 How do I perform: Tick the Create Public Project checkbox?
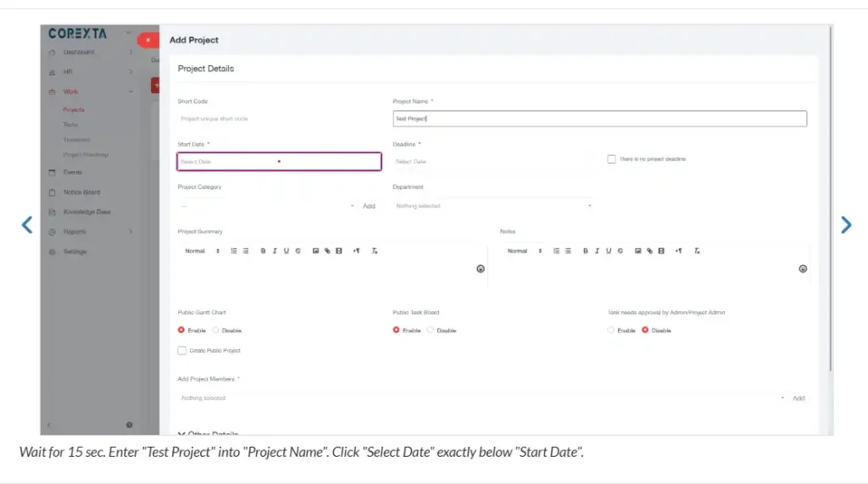[x=181, y=351]
